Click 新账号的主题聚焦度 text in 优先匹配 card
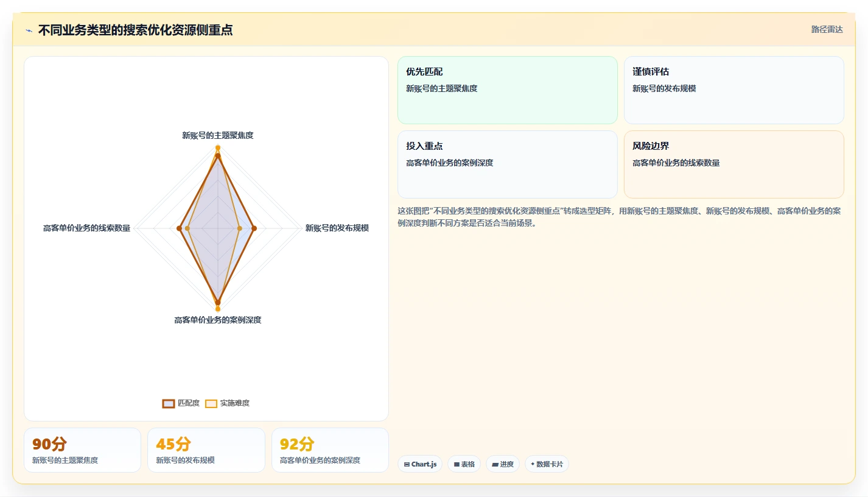The image size is (868, 497). click(x=442, y=88)
